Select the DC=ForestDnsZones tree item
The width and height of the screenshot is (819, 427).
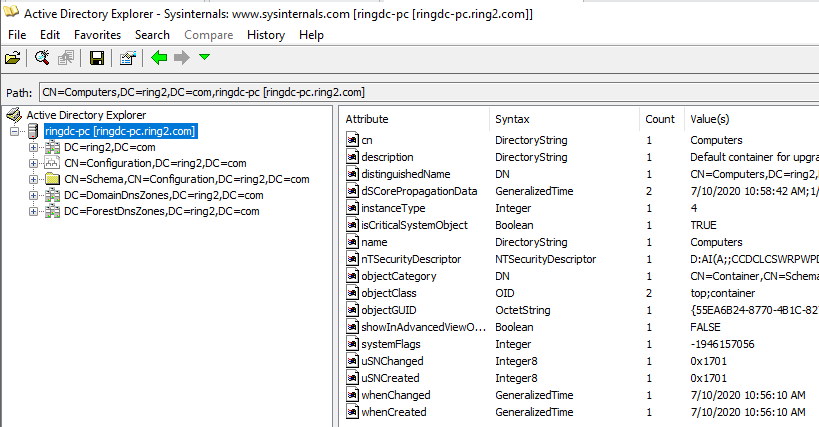click(161, 212)
